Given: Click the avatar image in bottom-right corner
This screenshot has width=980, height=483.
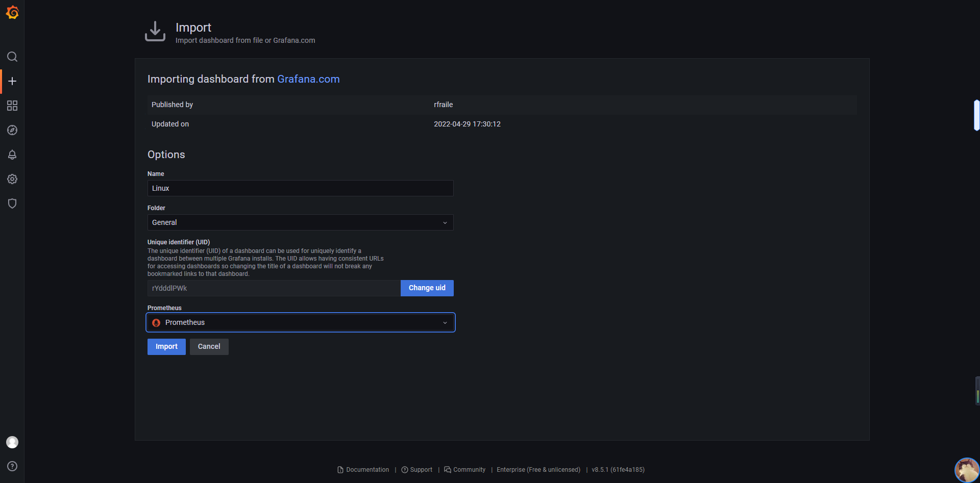Looking at the screenshot, I should coord(967,470).
